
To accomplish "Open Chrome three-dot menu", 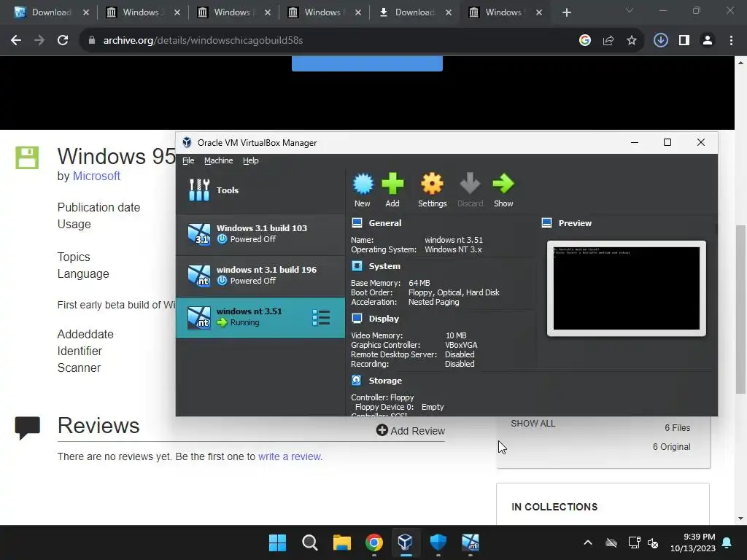I will pos(731,41).
